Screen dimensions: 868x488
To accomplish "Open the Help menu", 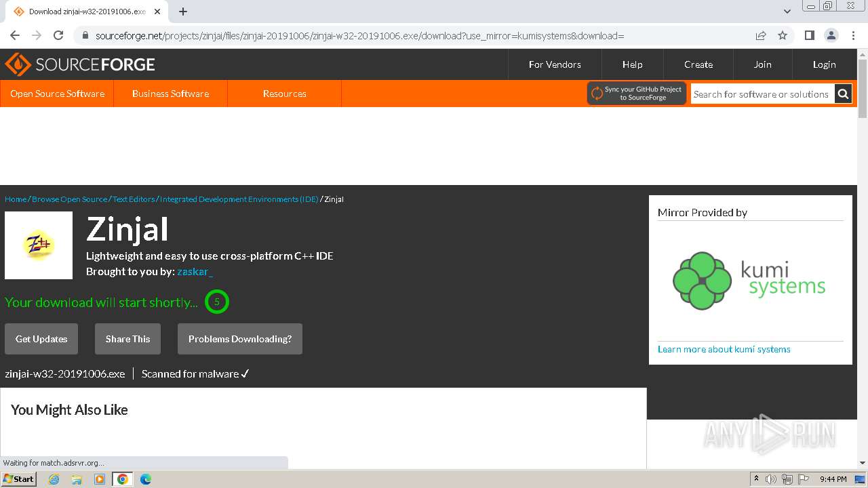I will [x=632, y=64].
